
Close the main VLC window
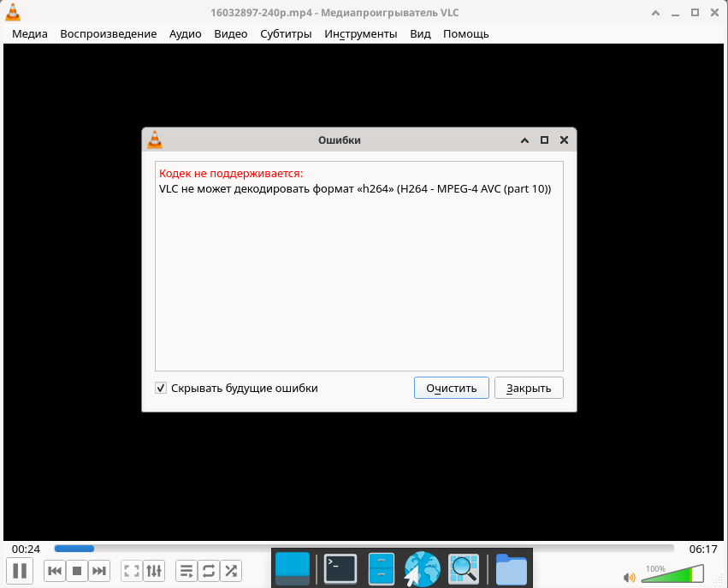pos(714,13)
